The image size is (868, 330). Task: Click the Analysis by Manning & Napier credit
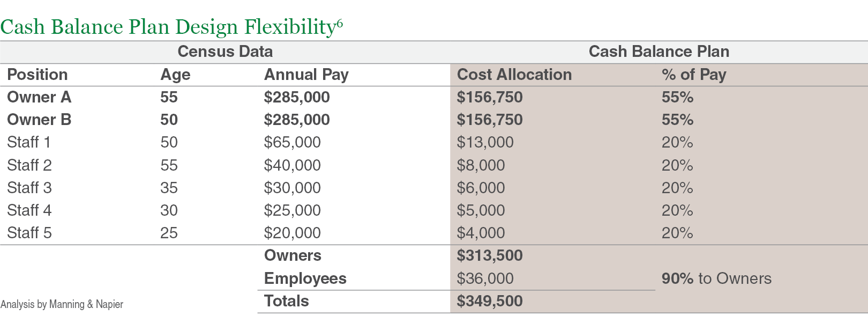point(62,304)
